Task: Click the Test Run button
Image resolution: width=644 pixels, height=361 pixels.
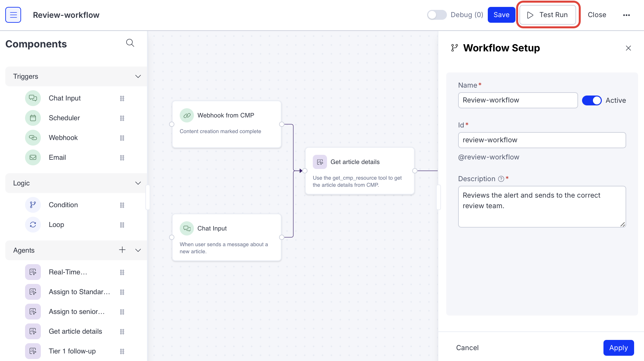Action: point(548,15)
